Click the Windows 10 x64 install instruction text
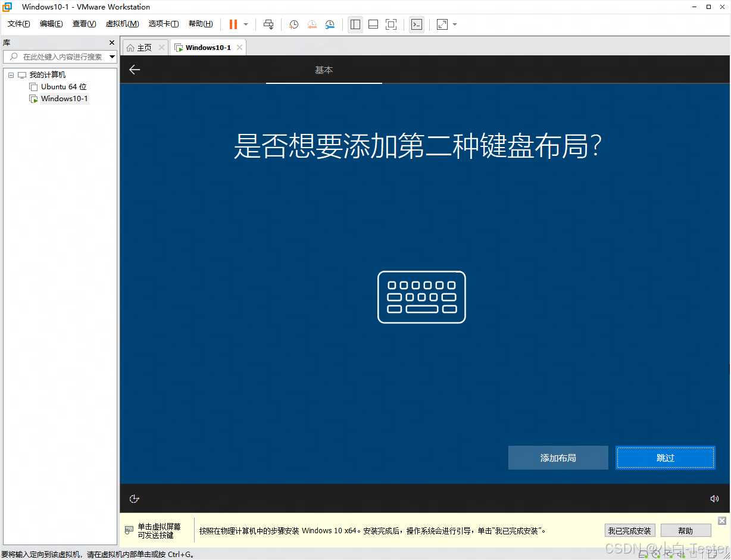The width and height of the screenshot is (731, 560). tap(373, 531)
